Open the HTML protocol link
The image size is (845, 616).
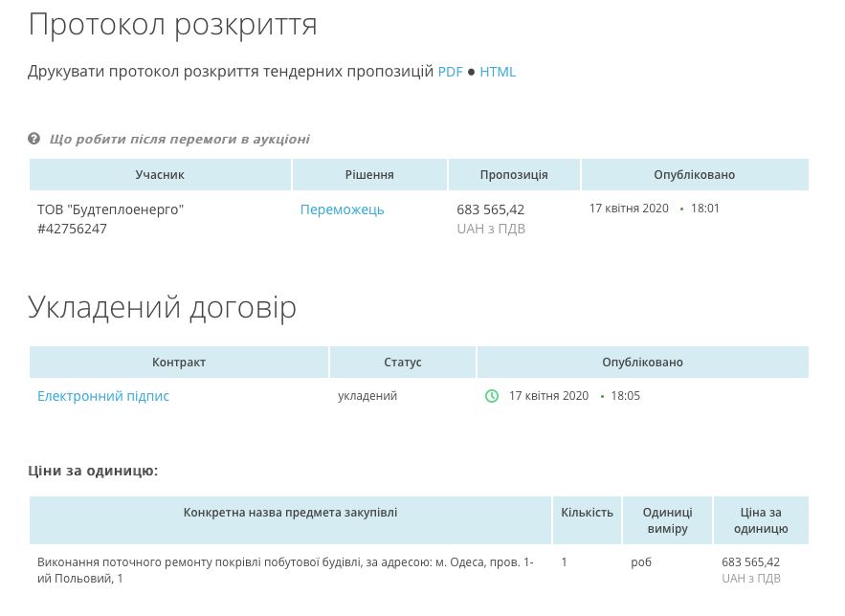click(x=498, y=72)
